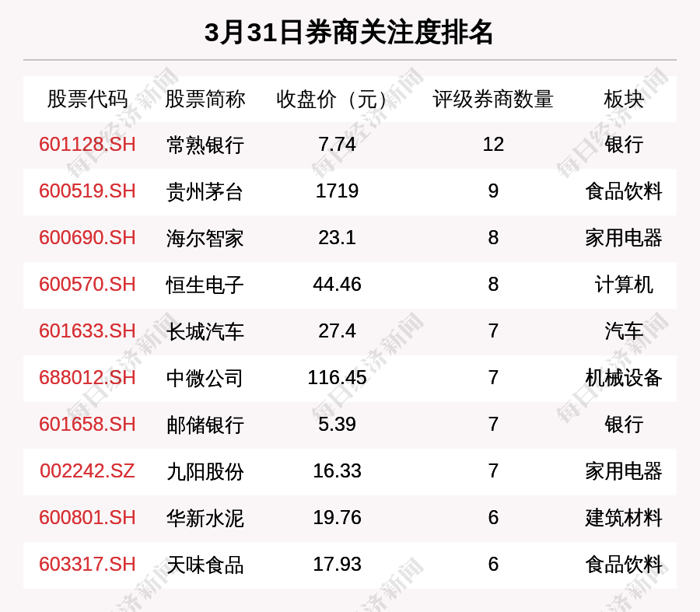Open stock code 600519.SH

click(x=87, y=191)
